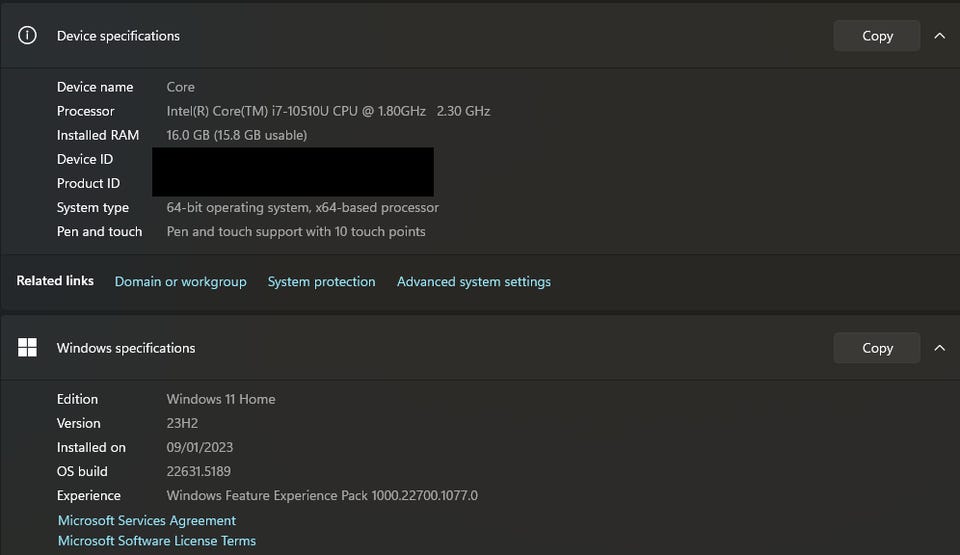960x555 pixels.
Task: Click the Intel Core i7-10510U processor text
Action: [328, 111]
